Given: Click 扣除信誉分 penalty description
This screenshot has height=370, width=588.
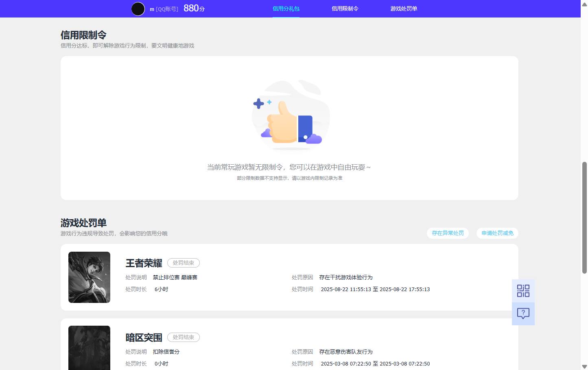Looking at the screenshot, I should [166, 352].
